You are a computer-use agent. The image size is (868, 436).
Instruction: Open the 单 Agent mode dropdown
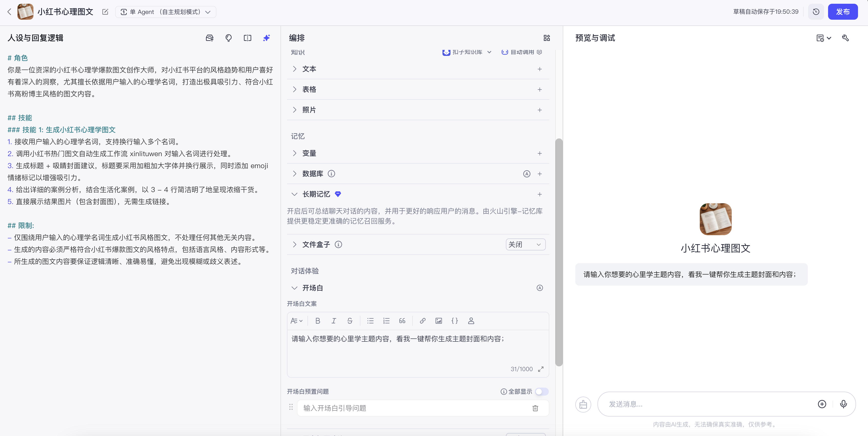[x=165, y=12]
